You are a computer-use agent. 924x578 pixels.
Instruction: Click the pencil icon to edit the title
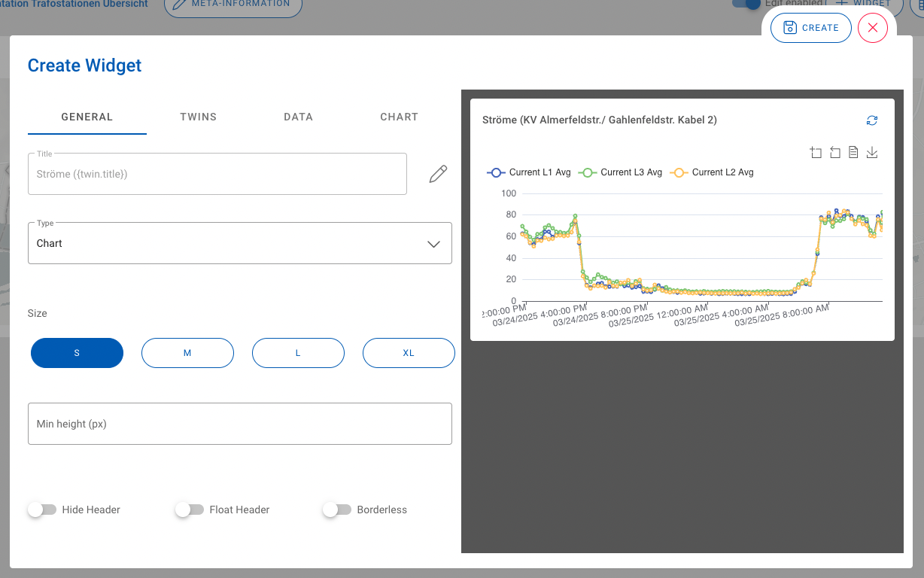click(x=437, y=174)
